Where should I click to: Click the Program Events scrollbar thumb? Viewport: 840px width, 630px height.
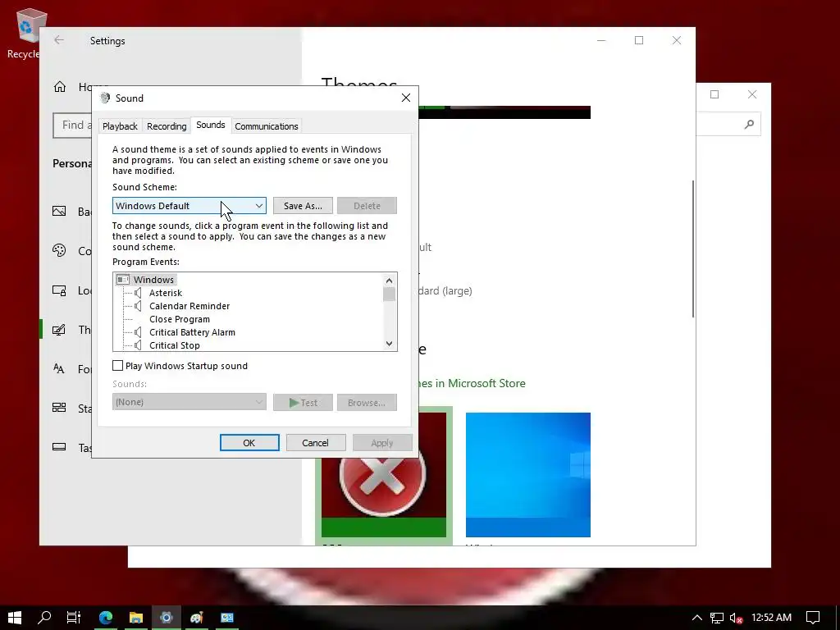tap(390, 294)
